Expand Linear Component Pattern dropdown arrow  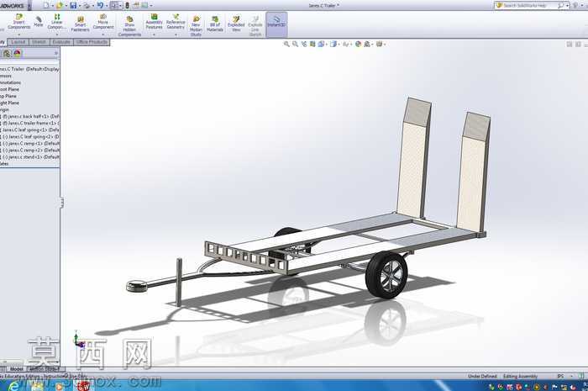(56, 34)
